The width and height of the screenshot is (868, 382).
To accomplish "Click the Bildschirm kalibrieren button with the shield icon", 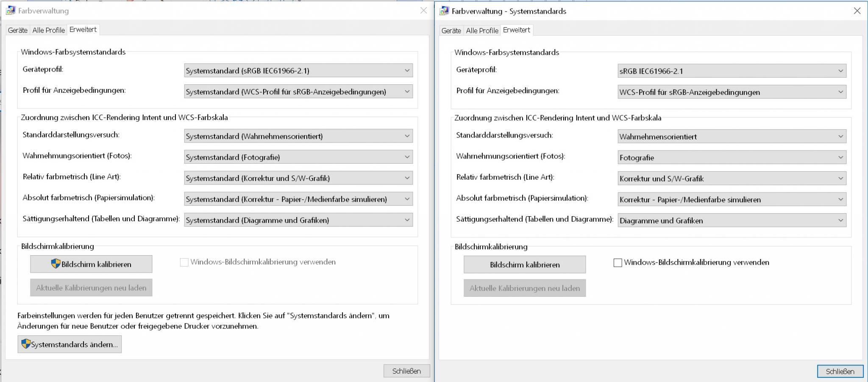I will click(x=91, y=264).
